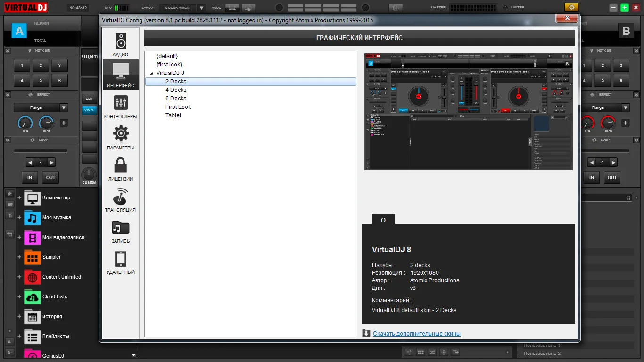Image resolution: width=644 pixels, height=362 pixels.
Task: Click the headphones icon in the right panel
Action: (628, 198)
